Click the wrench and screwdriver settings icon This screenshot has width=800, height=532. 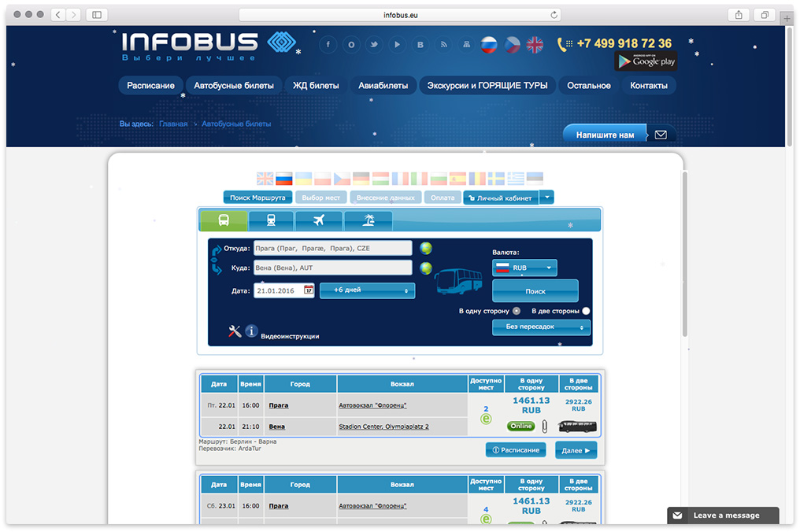(x=234, y=331)
